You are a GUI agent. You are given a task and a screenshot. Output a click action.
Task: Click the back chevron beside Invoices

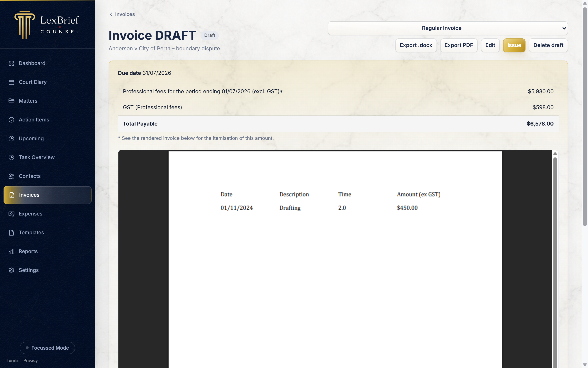[x=111, y=14]
